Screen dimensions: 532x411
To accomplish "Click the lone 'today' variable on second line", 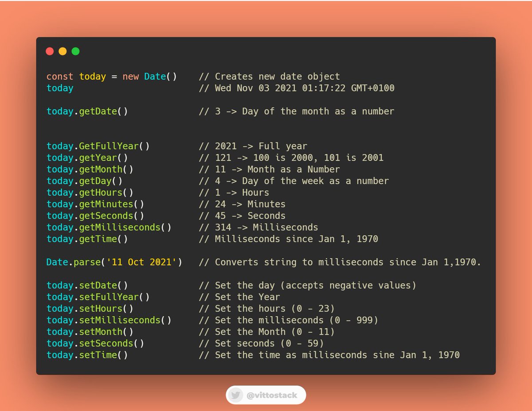I will point(60,88).
